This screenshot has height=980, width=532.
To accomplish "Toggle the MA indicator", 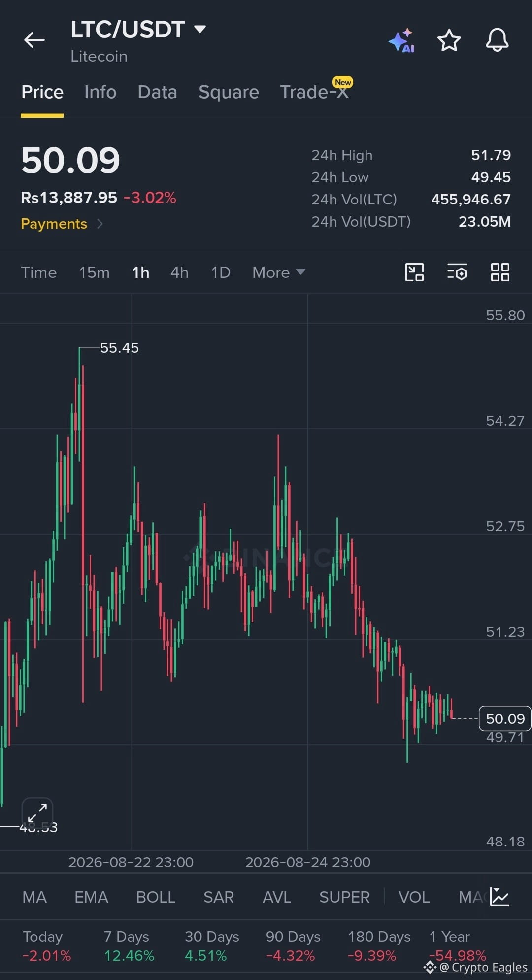I will [x=34, y=897].
